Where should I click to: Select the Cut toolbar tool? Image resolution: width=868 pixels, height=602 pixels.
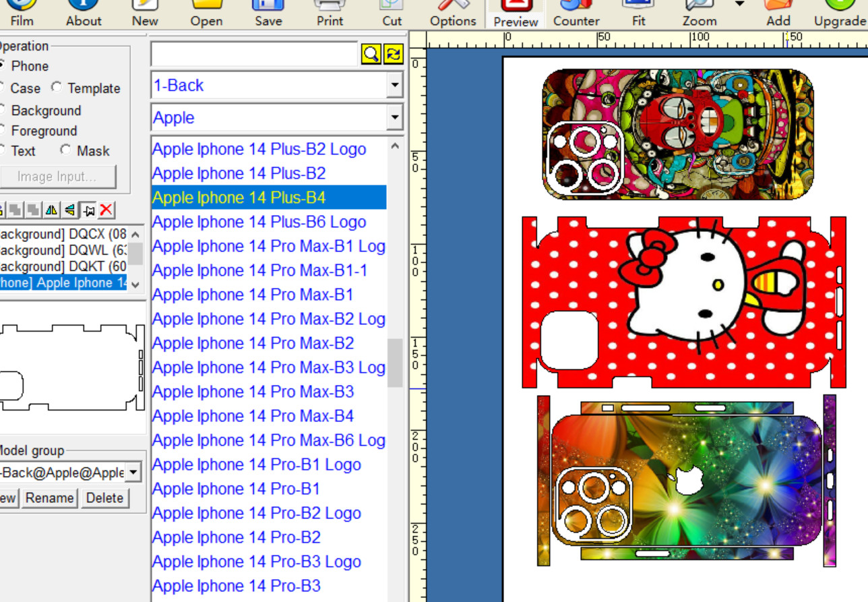(x=392, y=13)
